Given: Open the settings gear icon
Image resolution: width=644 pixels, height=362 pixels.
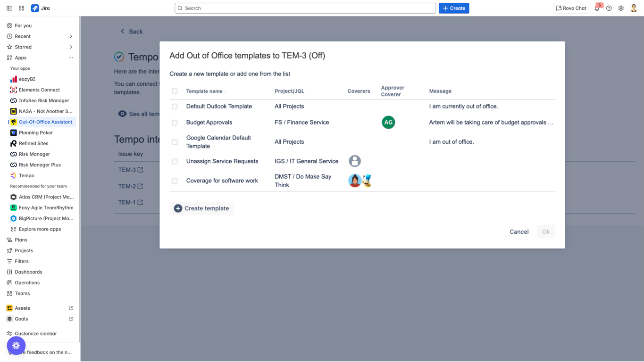Looking at the screenshot, I should tap(621, 8).
